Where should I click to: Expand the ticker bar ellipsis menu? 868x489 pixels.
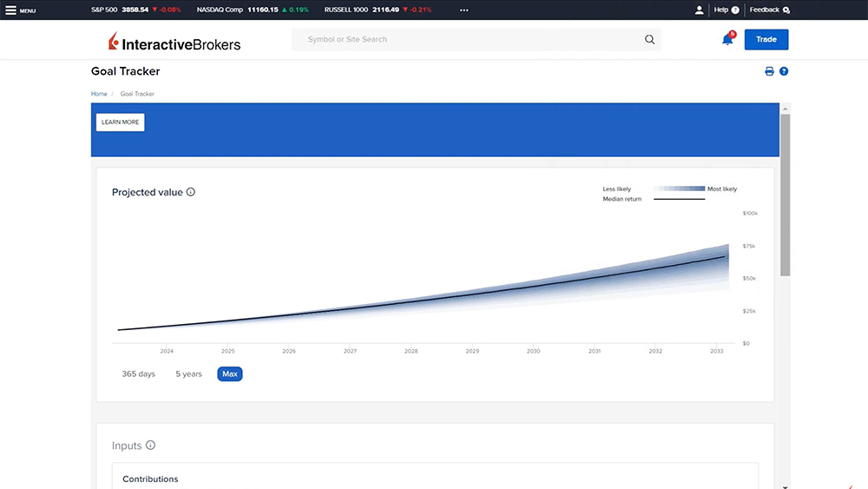coord(464,10)
